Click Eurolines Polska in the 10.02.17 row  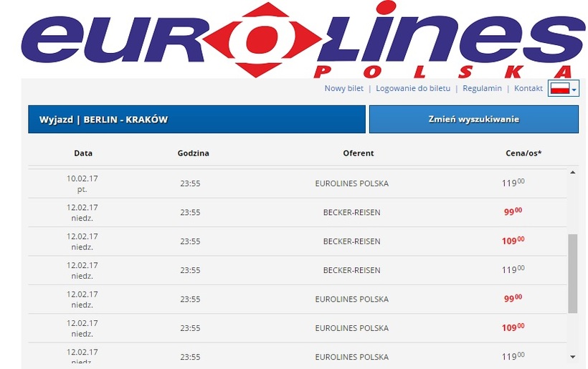point(352,183)
